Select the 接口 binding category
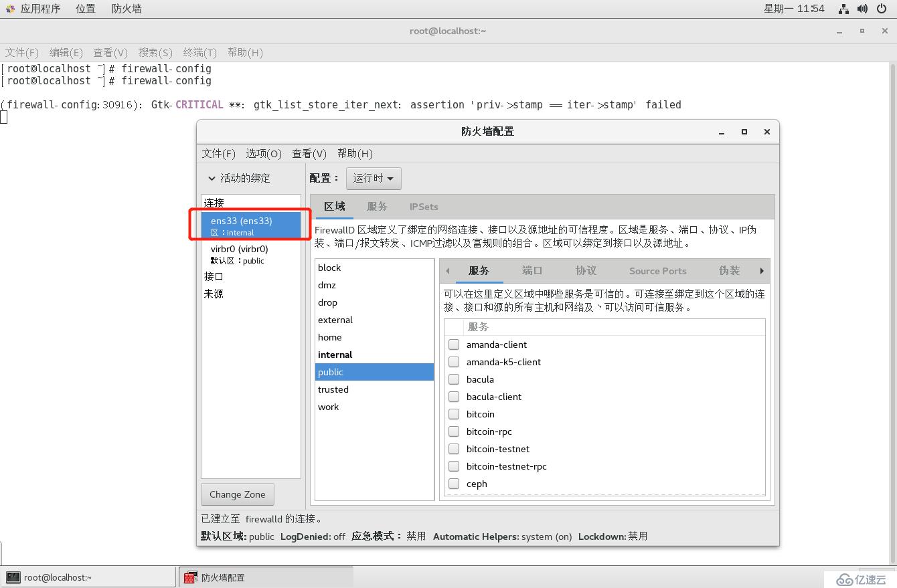Viewport: 897px width, 588px height. [x=251, y=276]
